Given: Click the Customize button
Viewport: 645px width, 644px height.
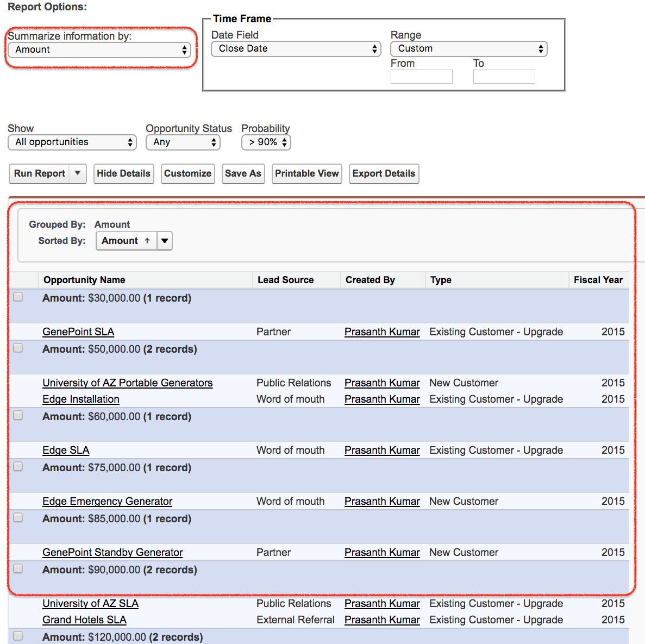Looking at the screenshot, I should (x=187, y=173).
